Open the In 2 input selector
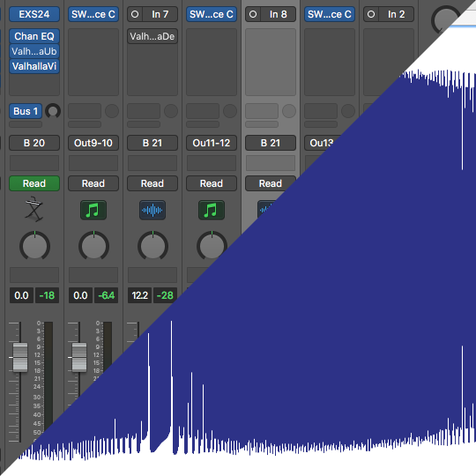The width and height of the screenshot is (476, 476). click(x=396, y=14)
